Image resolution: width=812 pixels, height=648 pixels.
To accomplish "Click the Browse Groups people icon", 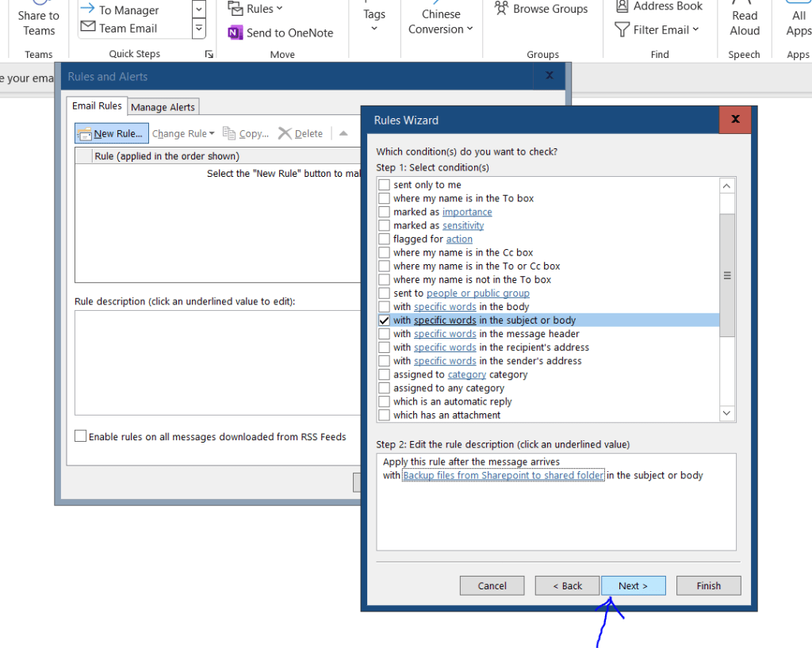I will [x=501, y=9].
